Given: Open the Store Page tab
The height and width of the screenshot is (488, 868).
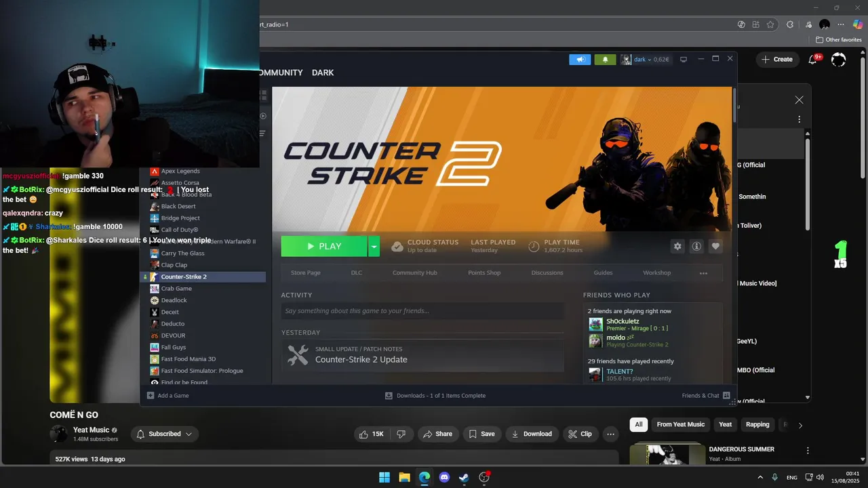Looking at the screenshot, I should [x=305, y=272].
